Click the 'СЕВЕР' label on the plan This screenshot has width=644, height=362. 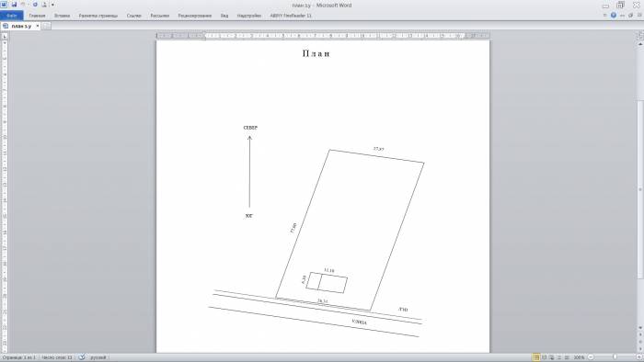point(250,128)
